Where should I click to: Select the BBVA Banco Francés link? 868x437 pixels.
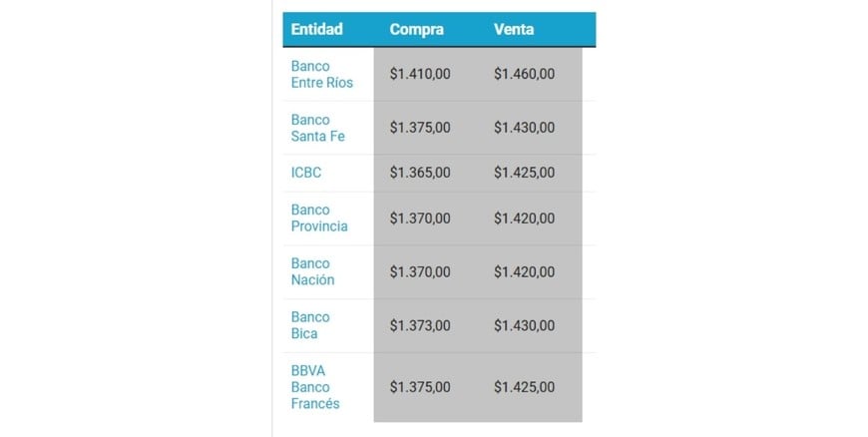pyautogui.click(x=315, y=387)
